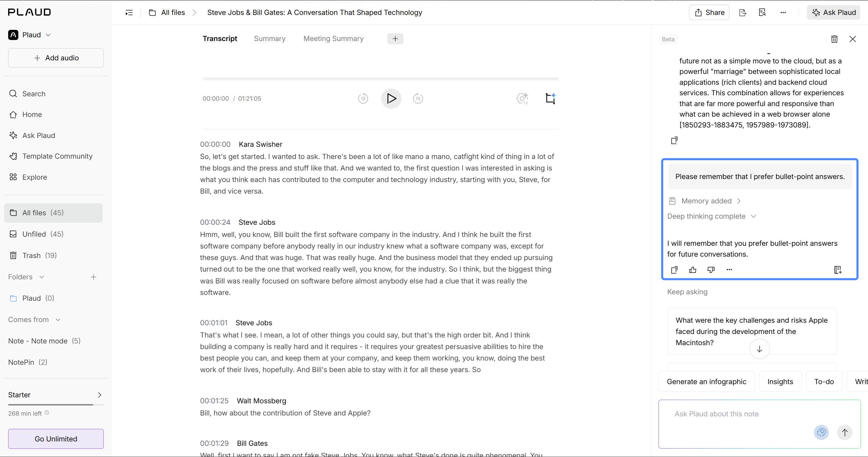The width and height of the screenshot is (868, 457).
Task: Skip forward 15 seconds in the audio
Action: click(x=418, y=99)
